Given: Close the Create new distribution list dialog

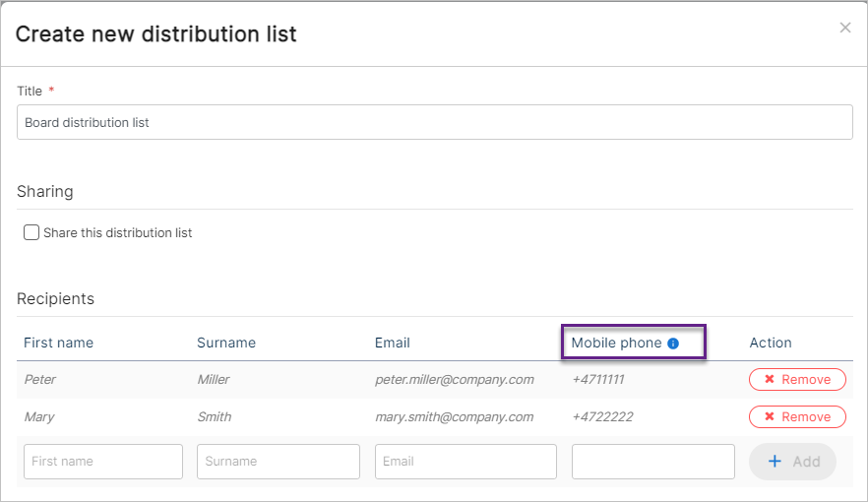Looking at the screenshot, I should (844, 28).
